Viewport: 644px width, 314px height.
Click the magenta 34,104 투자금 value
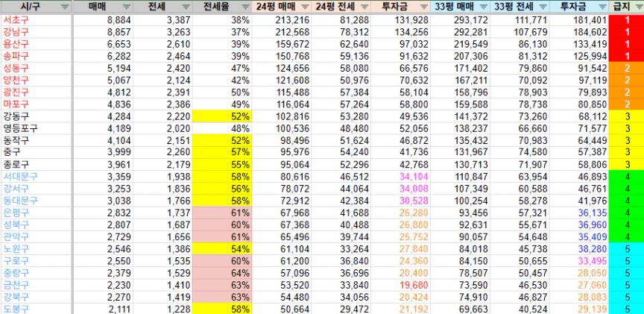tap(414, 177)
